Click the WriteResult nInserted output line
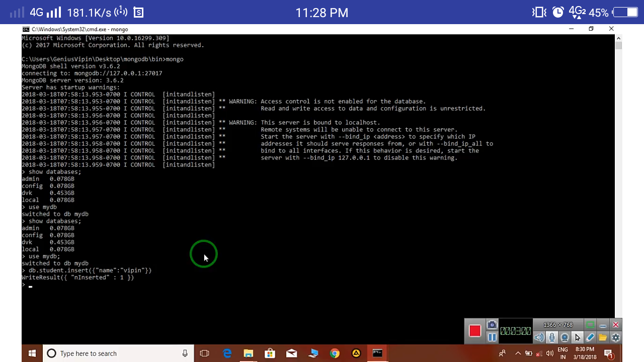The width and height of the screenshot is (644, 362). (78, 278)
